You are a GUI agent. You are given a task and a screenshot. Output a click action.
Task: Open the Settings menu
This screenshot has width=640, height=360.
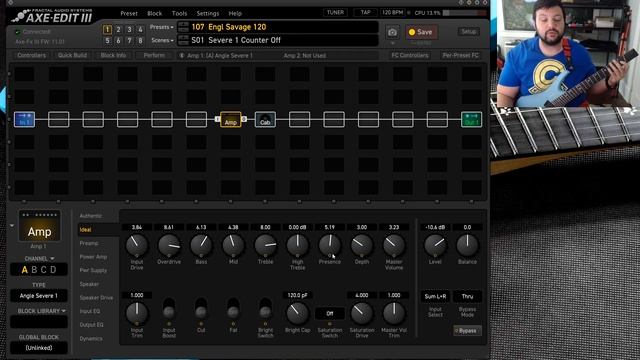point(208,13)
